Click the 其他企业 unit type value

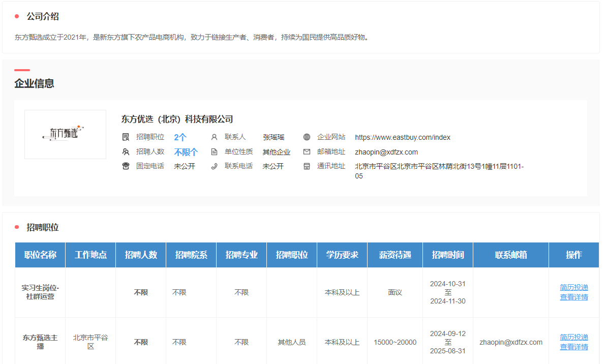(277, 152)
